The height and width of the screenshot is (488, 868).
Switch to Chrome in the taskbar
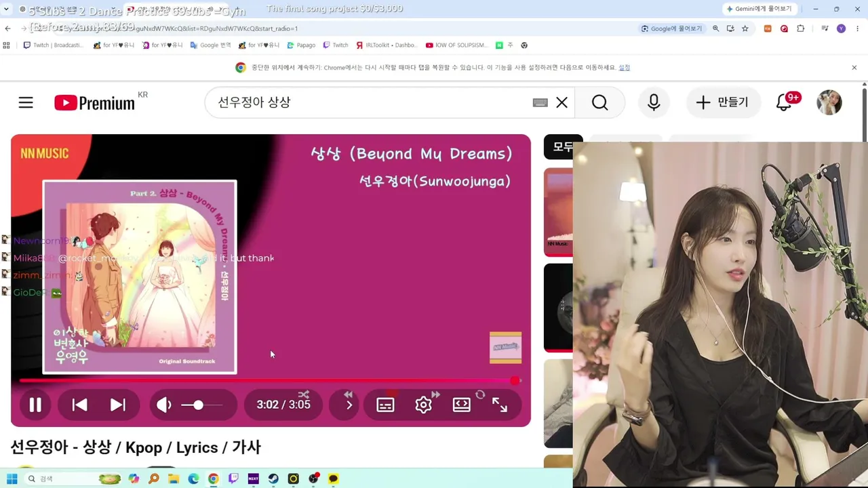pos(214,479)
